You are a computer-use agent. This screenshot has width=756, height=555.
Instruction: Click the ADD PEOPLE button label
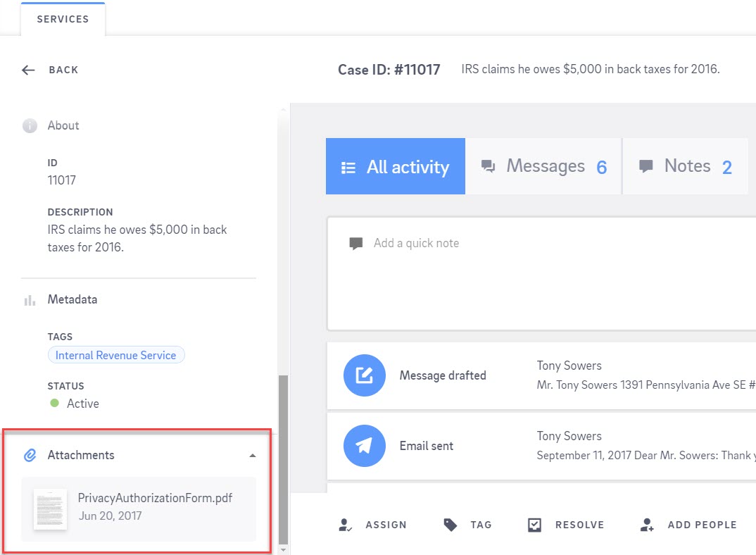pos(702,525)
